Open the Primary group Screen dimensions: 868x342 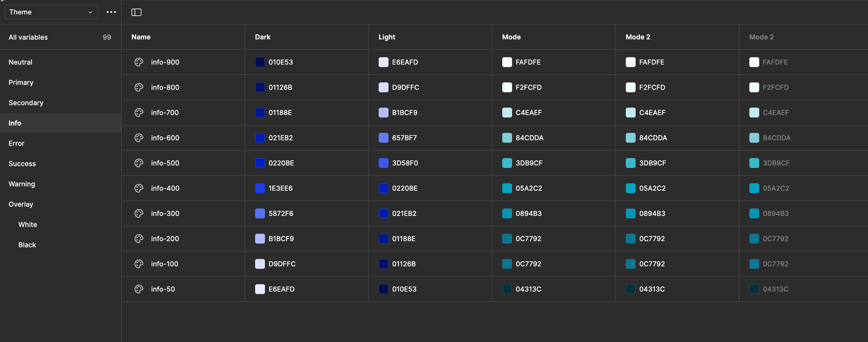click(60, 82)
